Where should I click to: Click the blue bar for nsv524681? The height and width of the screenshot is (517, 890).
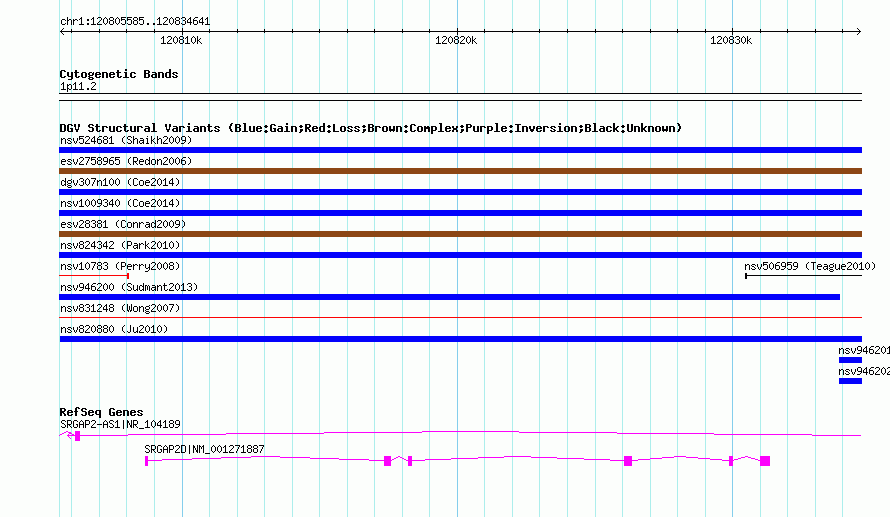(x=460, y=150)
